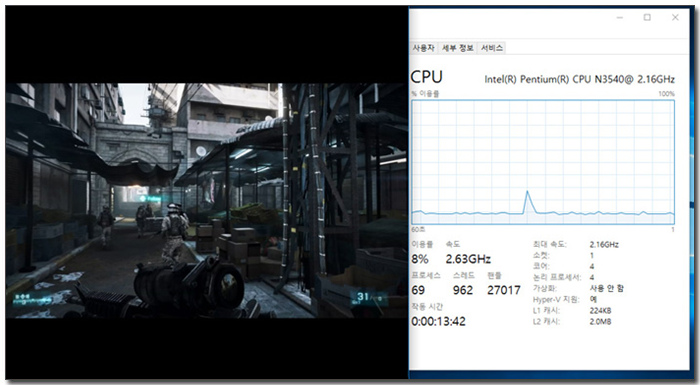The image size is (700, 385).
Task: Close the Task Manager window
Action: point(675,17)
